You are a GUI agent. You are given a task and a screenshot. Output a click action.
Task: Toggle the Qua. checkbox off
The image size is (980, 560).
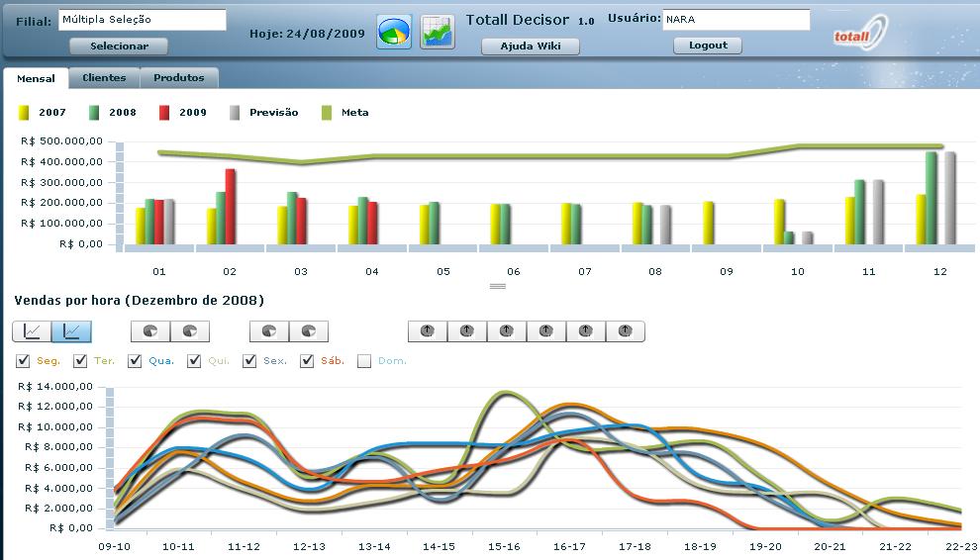point(136,361)
